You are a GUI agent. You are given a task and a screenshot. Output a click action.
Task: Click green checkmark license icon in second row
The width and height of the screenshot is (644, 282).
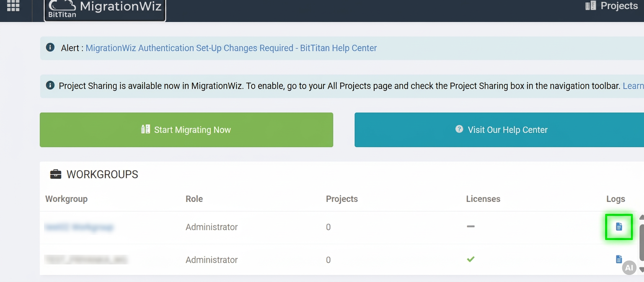click(x=471, y=259)
